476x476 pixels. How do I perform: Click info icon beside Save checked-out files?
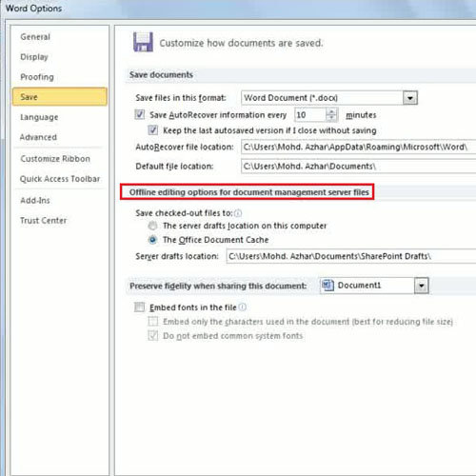(238, 213)
